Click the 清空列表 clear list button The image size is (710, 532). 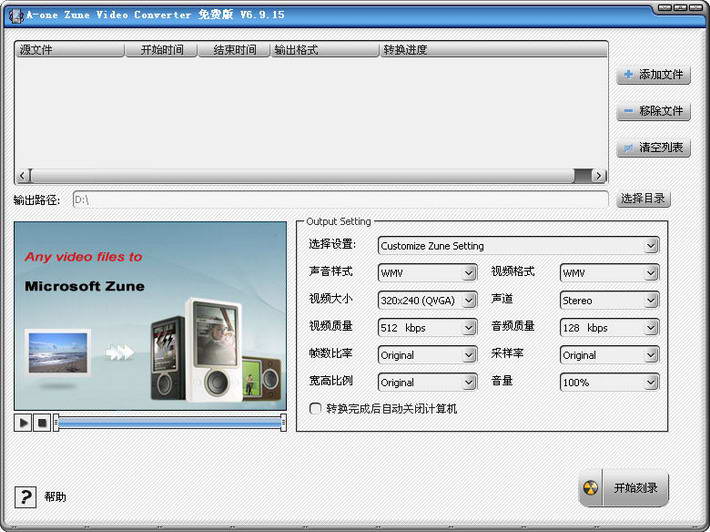click(653, 148)
